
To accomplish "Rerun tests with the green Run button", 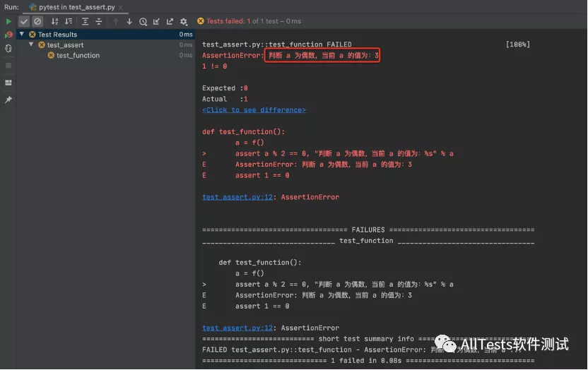I will pyautogui.click(x=8, y=21).
